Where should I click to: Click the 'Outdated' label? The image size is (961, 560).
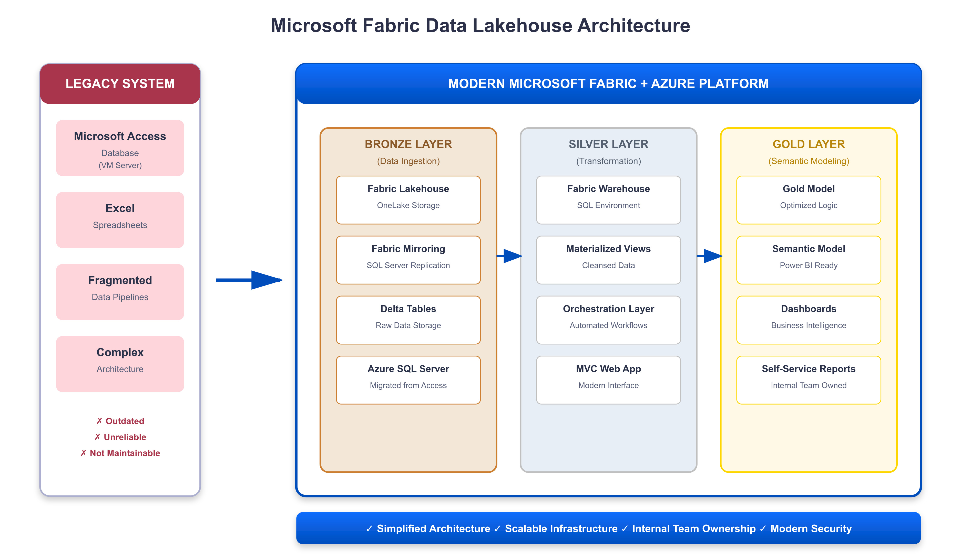point(120,421)
